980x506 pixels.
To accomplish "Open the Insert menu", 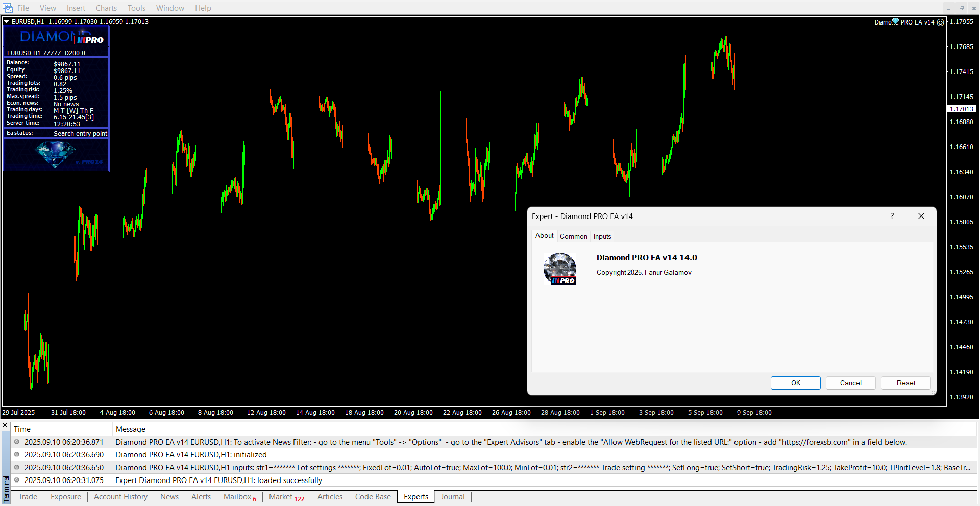I will 76,8.
